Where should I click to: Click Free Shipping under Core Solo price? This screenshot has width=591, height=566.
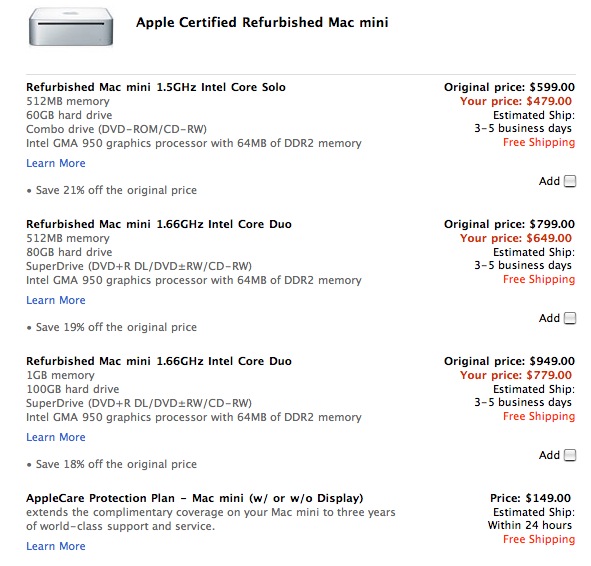pos(539,142)
